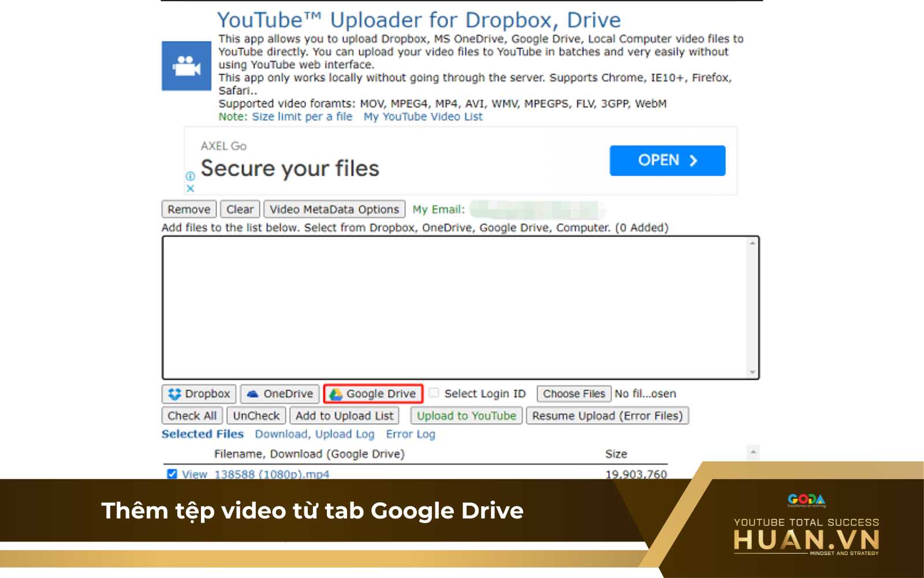Enable the Select Login ID checkbox
924x578 pixels.
[x=434, y=393]
